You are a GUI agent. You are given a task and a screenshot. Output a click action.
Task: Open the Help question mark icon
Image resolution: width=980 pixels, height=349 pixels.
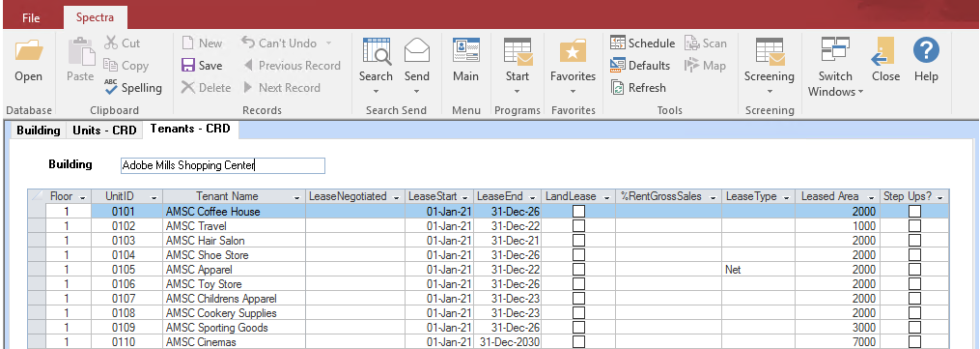coord(926,50)
